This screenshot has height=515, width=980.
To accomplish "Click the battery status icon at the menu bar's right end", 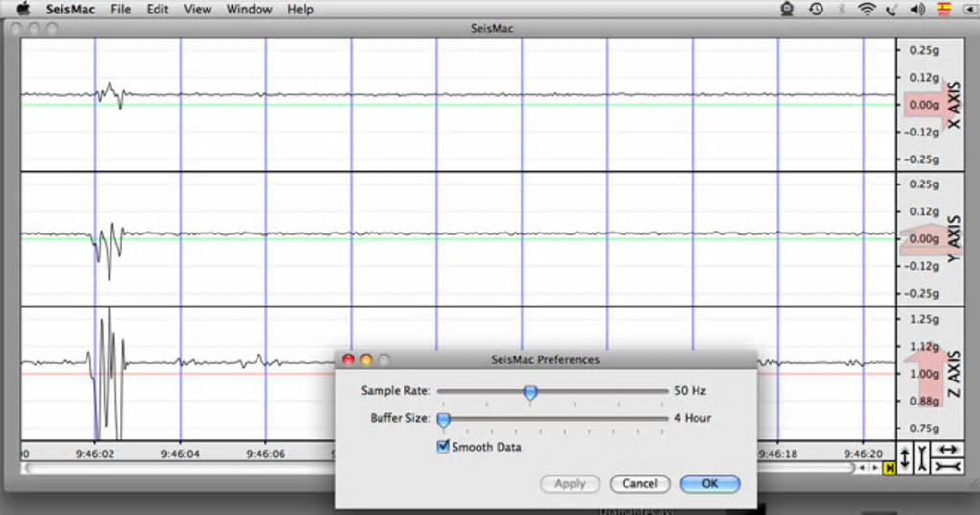I will [969, 9].
